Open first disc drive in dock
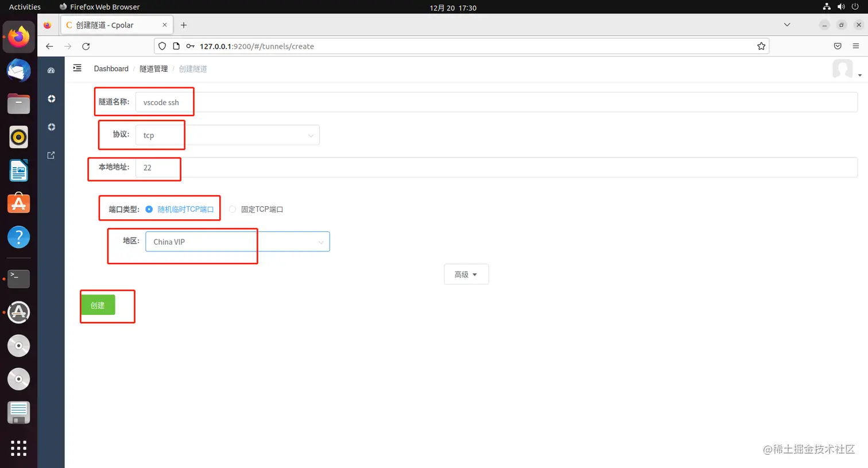The width and height of the screenshot is (868, 468). [x=18, y=346]
